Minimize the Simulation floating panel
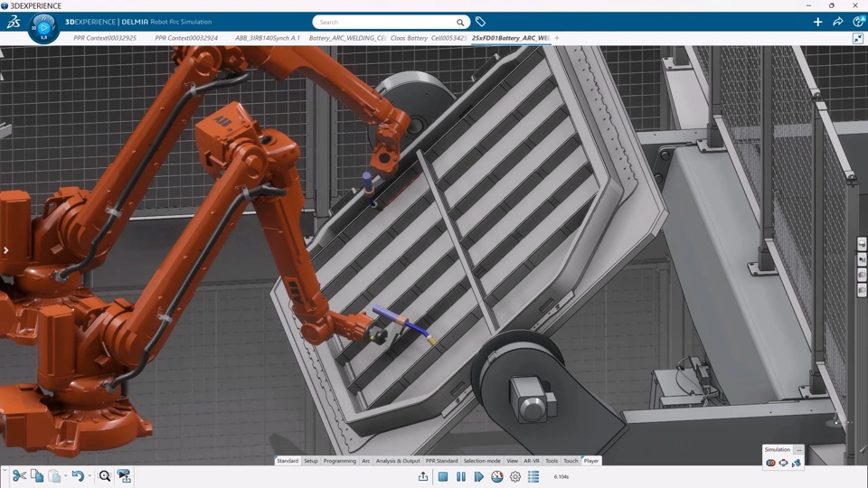 pyautogui.click(x=798, y=450)
